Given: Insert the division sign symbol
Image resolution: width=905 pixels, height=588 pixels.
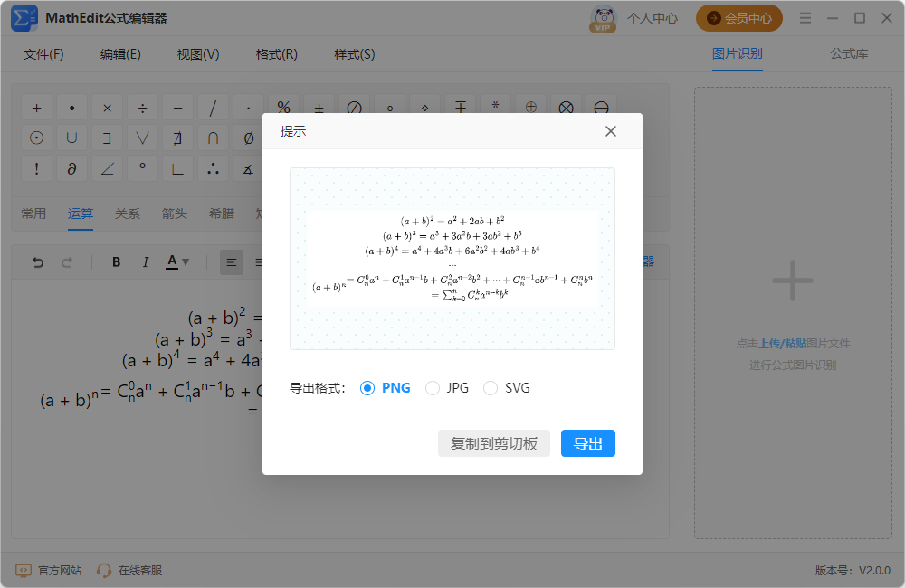Looking at the screenshot, I should (x=142, y=108).
